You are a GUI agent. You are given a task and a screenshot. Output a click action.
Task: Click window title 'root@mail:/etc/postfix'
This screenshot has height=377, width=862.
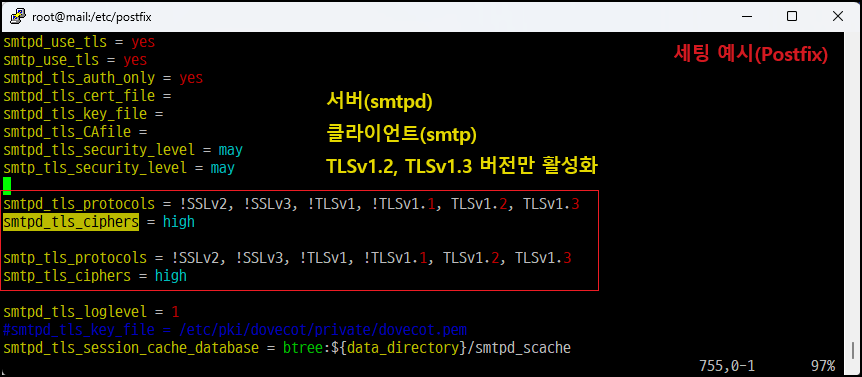[92, 16]
